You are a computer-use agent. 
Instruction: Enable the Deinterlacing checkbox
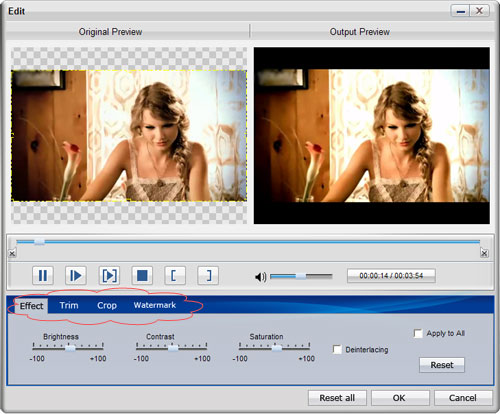pos(337,349)
